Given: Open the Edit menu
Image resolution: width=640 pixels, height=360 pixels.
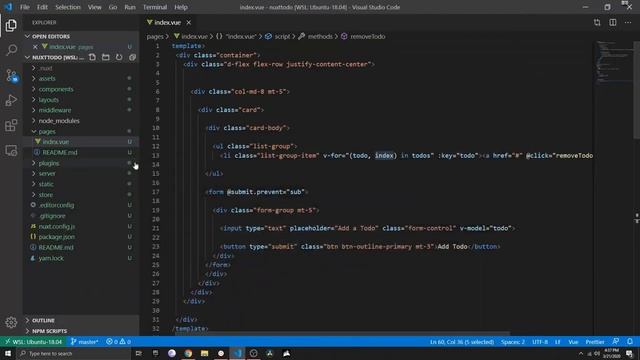Looking at the screenshot, I should pyautogui.click(x=42, y=7).
